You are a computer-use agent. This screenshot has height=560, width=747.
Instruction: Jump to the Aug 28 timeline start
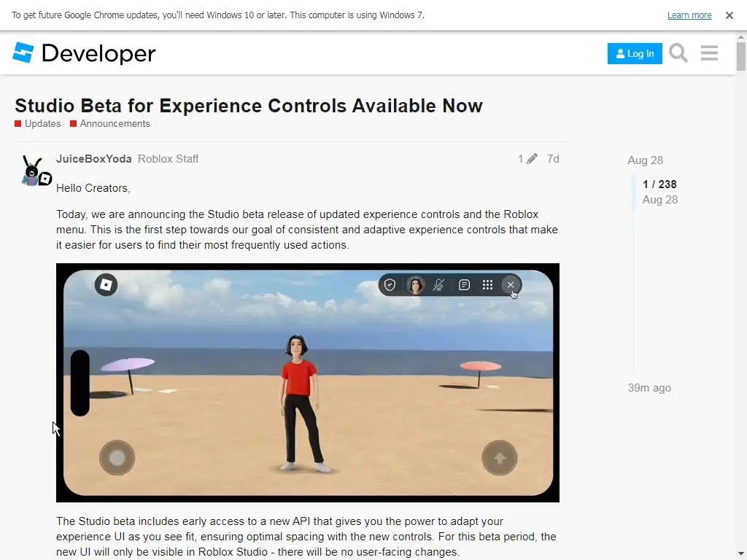pyautogui.click(x=645, y=160)
